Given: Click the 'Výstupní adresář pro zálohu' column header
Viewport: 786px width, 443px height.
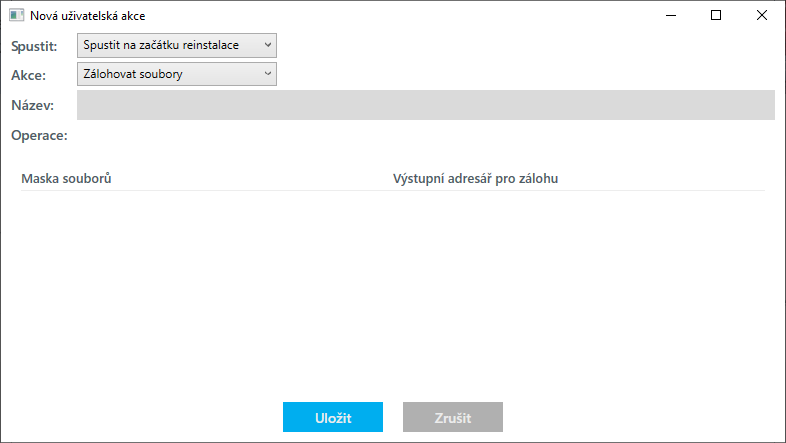Looking at the screenshot, I should [x=475, y=179].
